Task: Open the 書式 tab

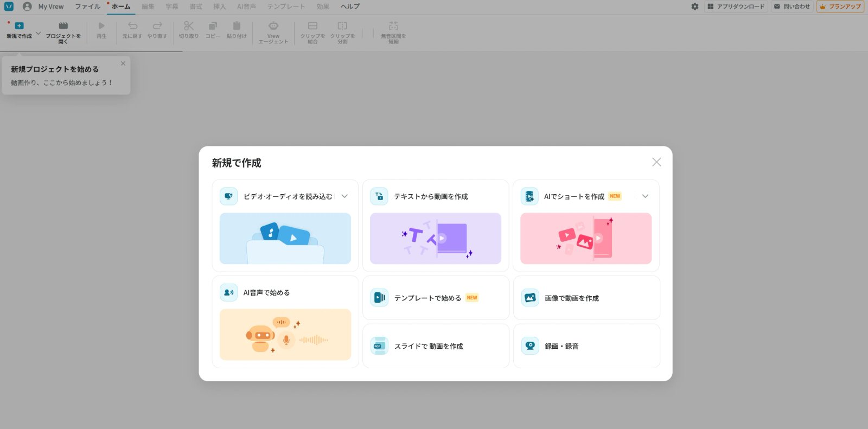Action: [x=196, y=7]
